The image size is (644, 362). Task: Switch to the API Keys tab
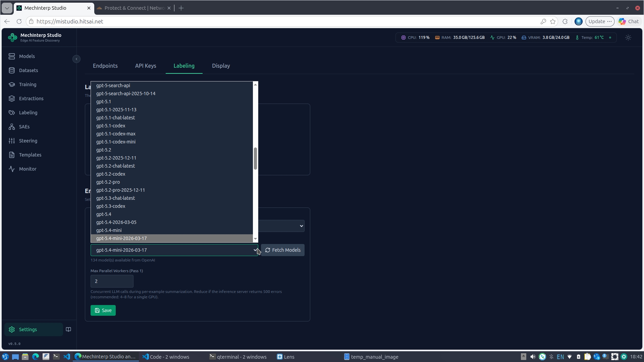tap(146, 66)
